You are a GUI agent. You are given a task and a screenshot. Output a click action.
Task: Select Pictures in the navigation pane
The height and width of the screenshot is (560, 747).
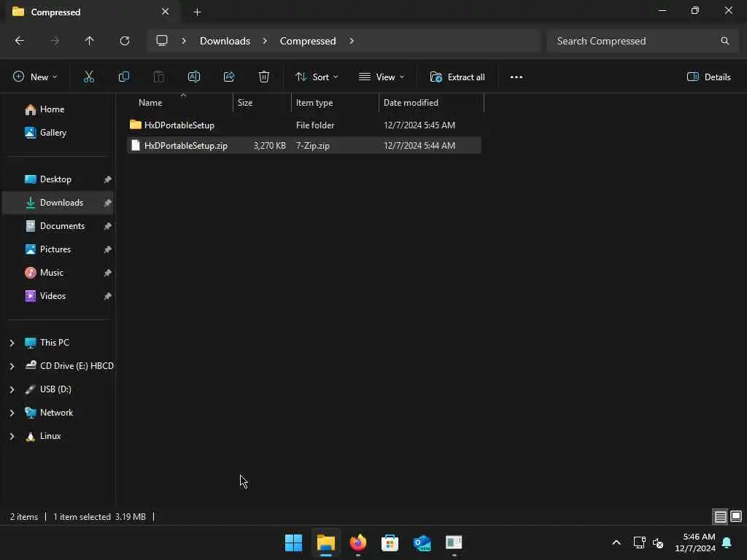(x=58, y=249)
